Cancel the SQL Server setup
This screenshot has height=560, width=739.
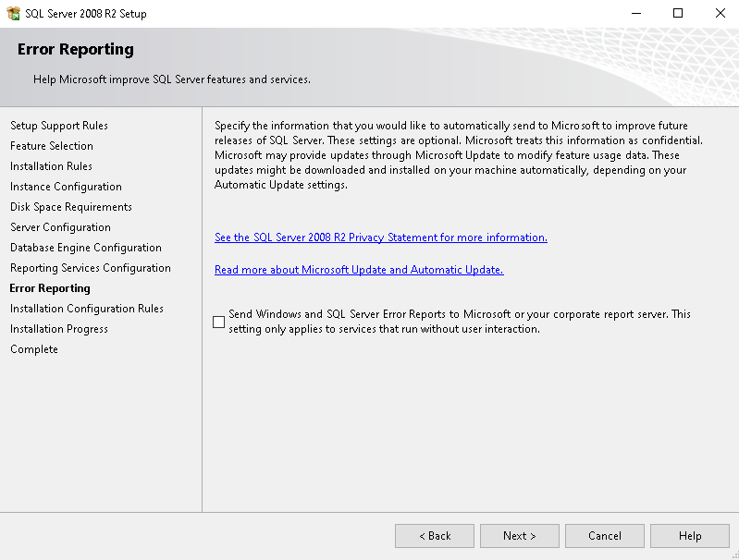pyautogui.click(x=605, y=536)
